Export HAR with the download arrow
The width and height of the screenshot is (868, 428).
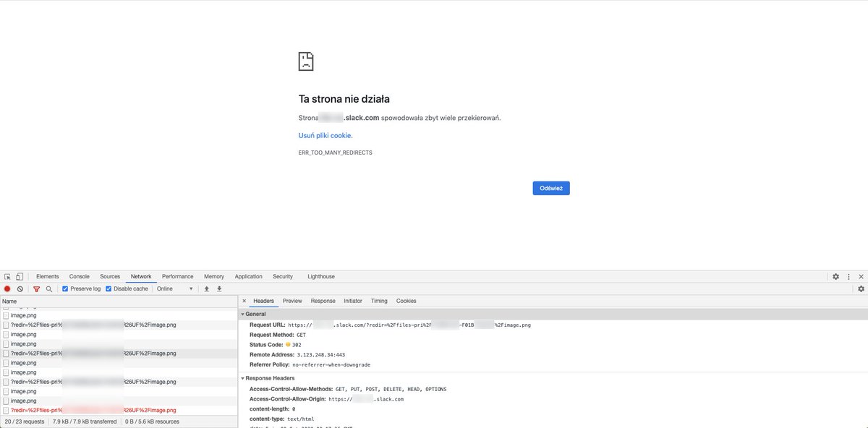point(219,288)
